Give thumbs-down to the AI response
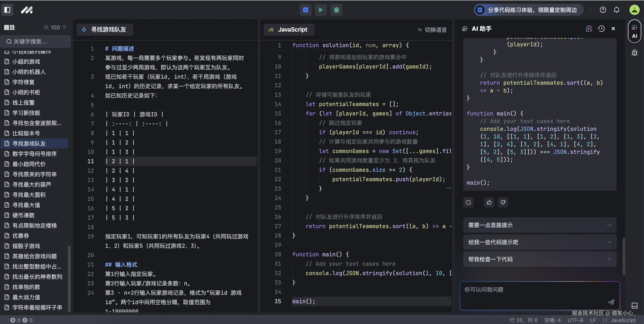The image size is (644, 324). pos(503,202)
